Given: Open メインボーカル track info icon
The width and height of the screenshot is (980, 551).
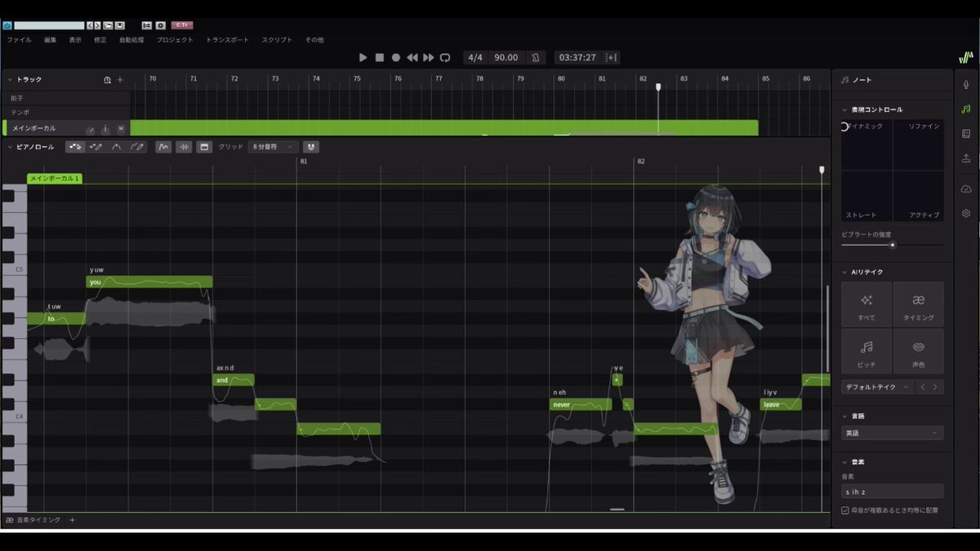Looking at the screenshot, I should click(105, 128).
